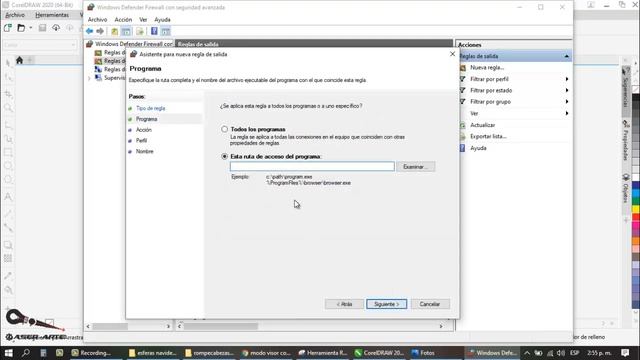Open the firewall Archivo menu
Image resolution: width=640 pixels, height=360 pixels.
click(97, 20)
